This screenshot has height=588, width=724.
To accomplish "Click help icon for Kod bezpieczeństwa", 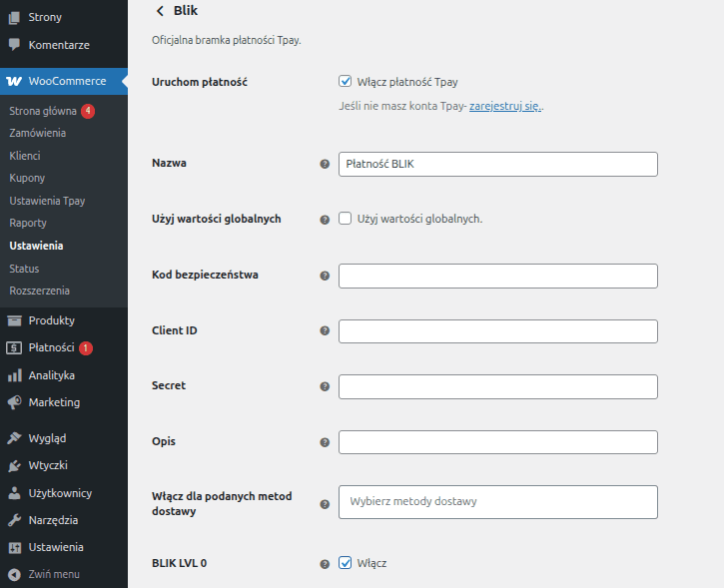I will pos(325,276).
